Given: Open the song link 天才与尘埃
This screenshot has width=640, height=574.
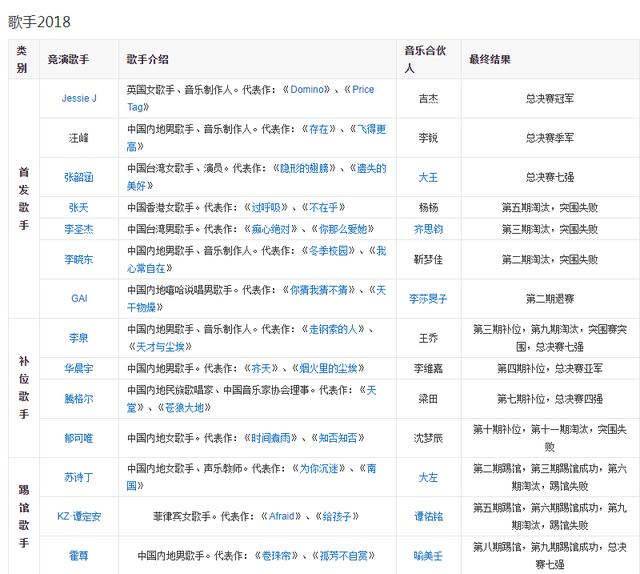Looking at the screenshot, I should coord(160,347).
